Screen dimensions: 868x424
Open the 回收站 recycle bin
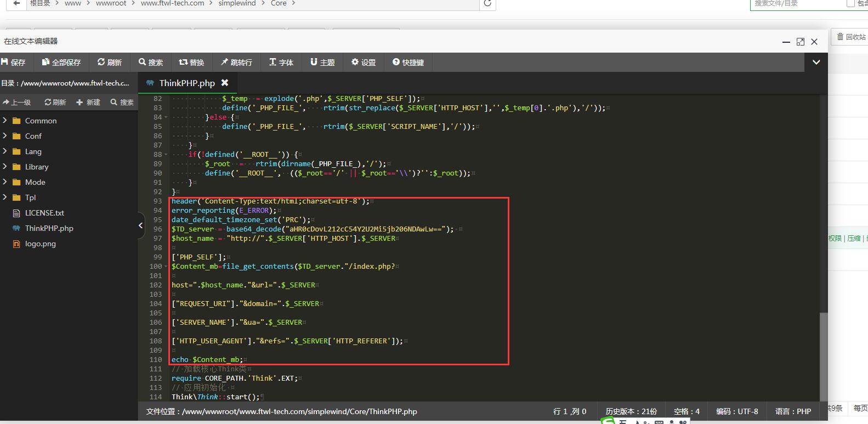(x=850, y=37)
